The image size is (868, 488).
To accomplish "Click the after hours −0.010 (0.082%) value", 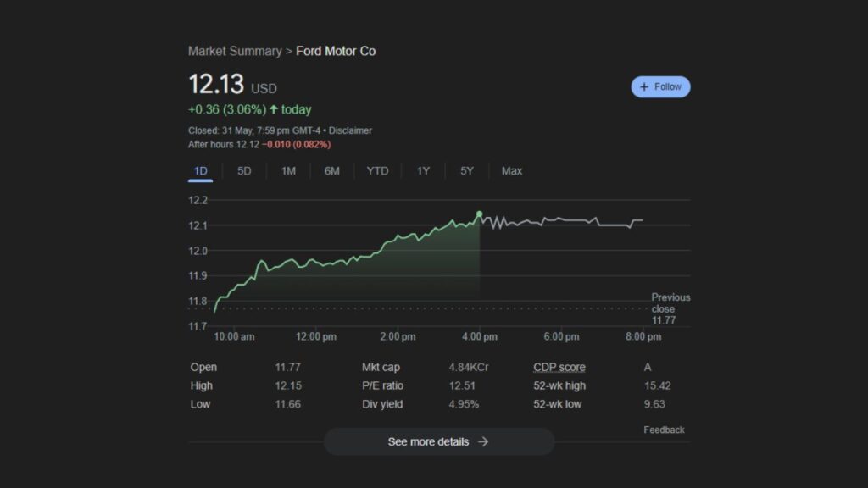I will (x=296, y=144).
